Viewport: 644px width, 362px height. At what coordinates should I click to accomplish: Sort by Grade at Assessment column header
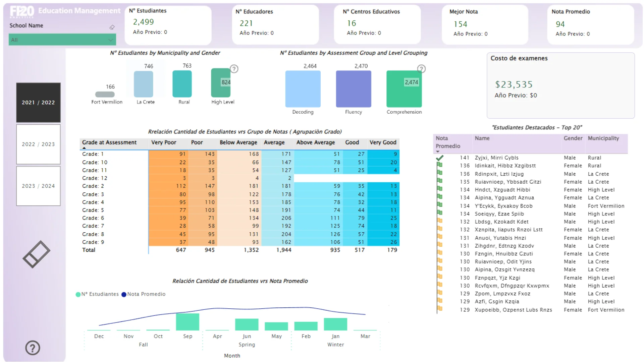click(109, 142)
